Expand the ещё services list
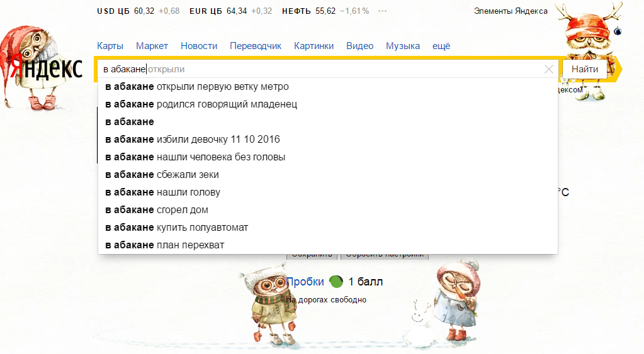The height and width of the screenshot is (354, 644). click(x=441, y=46)
